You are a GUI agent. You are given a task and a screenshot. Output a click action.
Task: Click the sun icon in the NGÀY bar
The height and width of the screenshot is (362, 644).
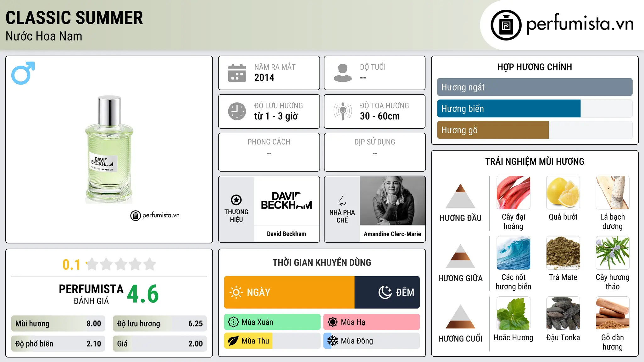236,292
